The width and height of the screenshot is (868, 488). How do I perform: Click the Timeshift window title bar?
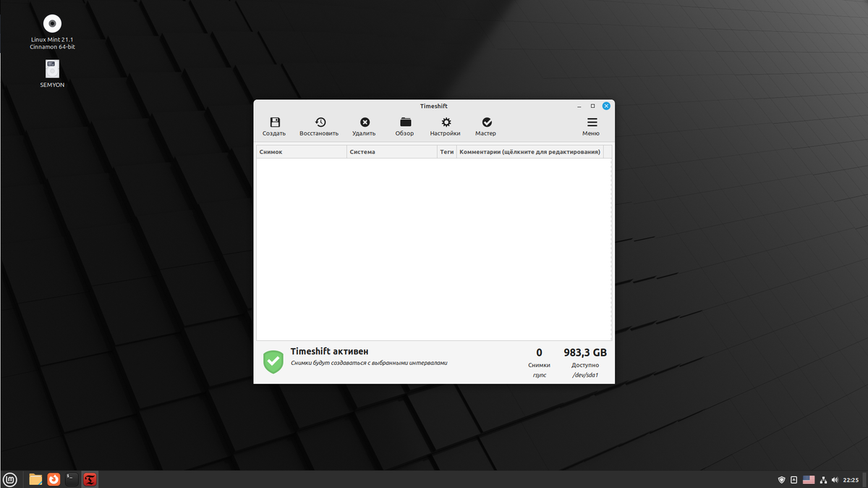434,106
